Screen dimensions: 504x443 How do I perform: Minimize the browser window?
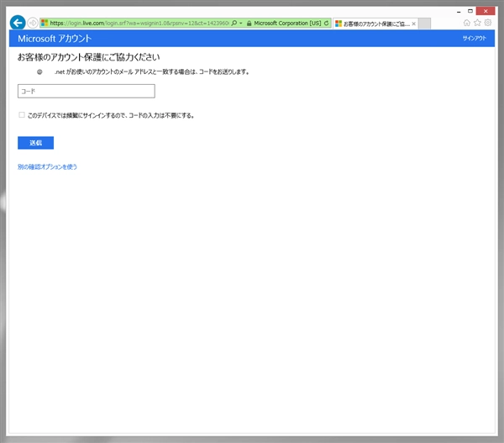(x=459, y=12)
